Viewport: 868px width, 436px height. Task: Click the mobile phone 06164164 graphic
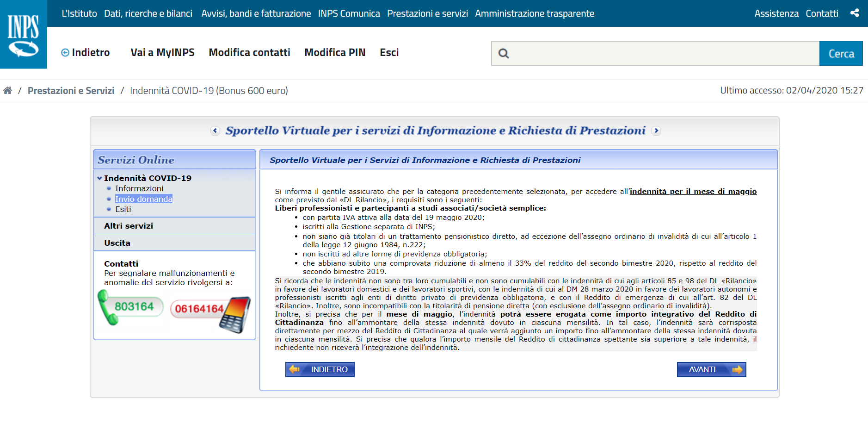click(x=210, y=314)
